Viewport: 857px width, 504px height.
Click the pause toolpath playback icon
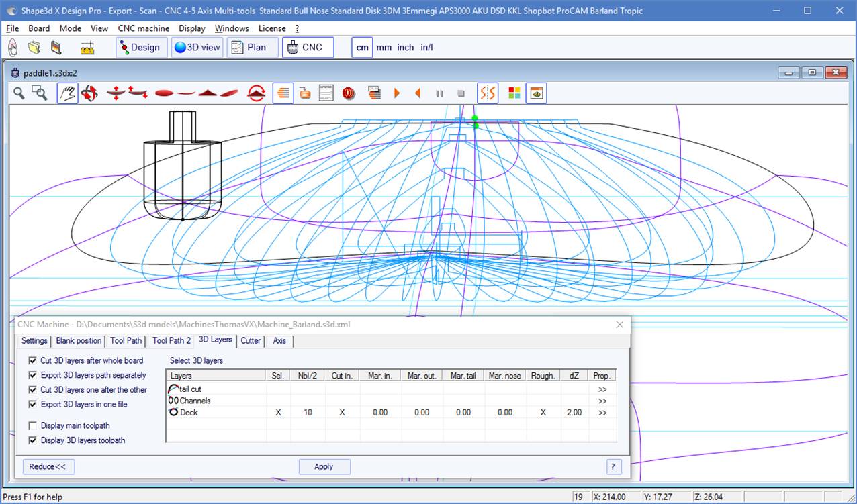pyautogui.click(x=440, y=93)
